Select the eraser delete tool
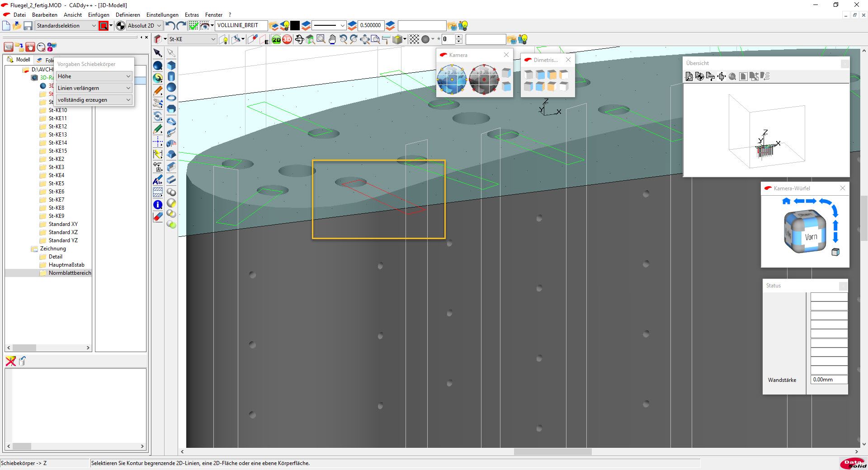This screenshot has width=868, height=470. coord(157,217)
